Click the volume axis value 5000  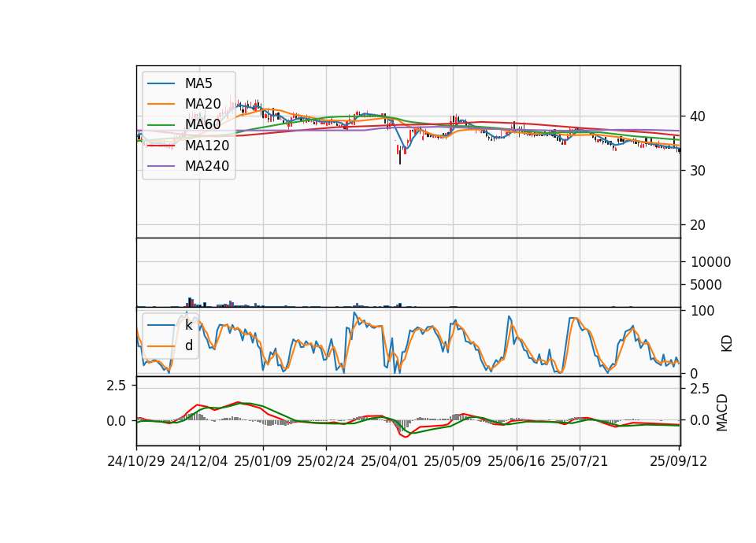pyautogui.click(x=706, y=285)
